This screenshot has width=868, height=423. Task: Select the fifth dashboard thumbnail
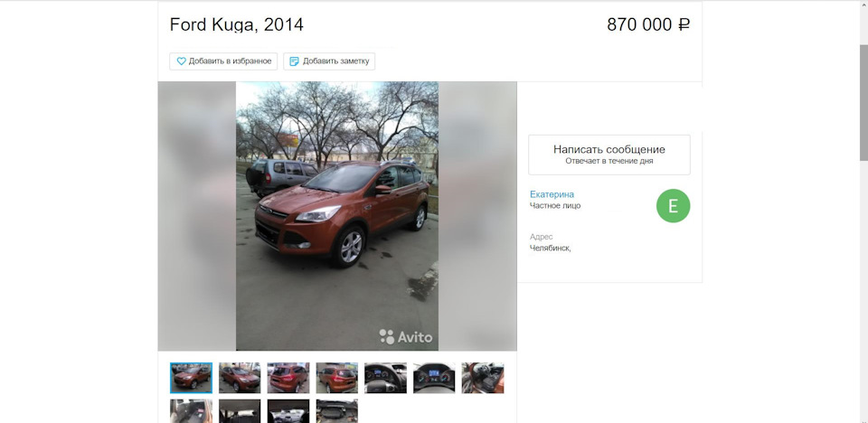(x=386, y=378)
